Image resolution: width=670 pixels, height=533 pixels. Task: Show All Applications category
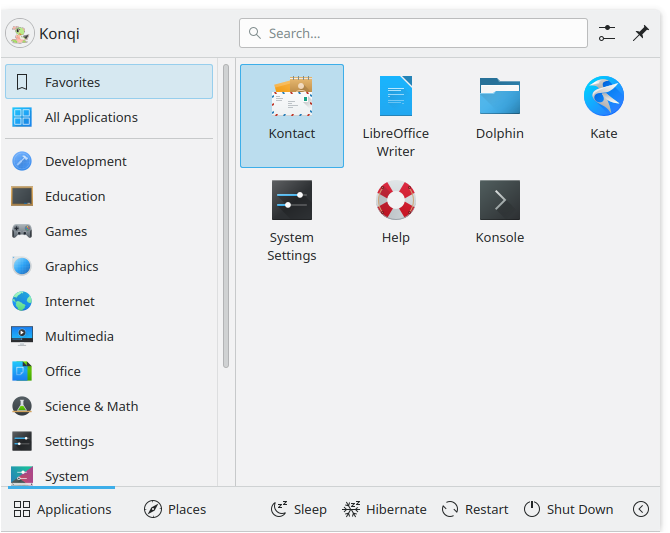pos(109,117)
